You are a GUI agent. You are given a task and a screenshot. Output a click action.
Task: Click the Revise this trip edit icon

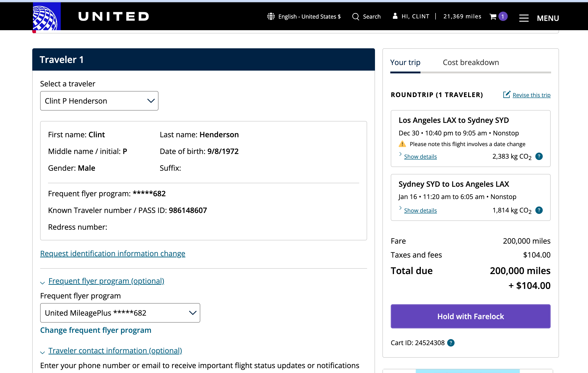click(507, 95)
